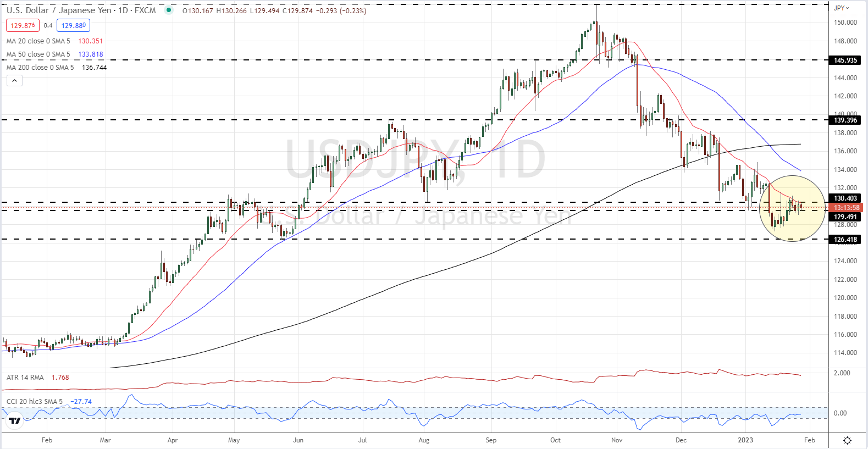Click the 150.000 price axis label
Image resolution: width=868 pixels, height=449 pixels.
point(845,23)
